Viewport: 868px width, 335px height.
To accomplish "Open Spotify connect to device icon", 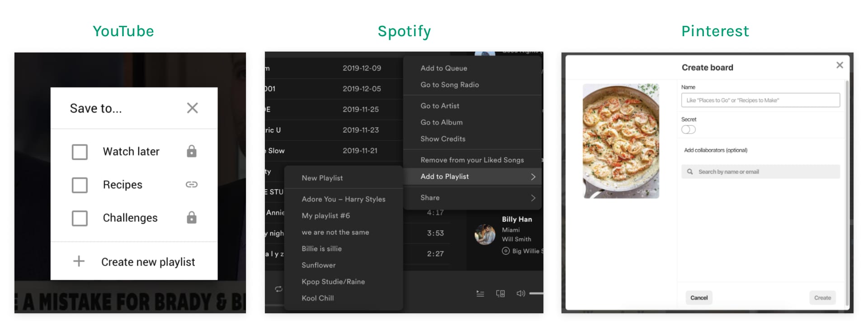I will pyautogui.click(x=500, y=293).
